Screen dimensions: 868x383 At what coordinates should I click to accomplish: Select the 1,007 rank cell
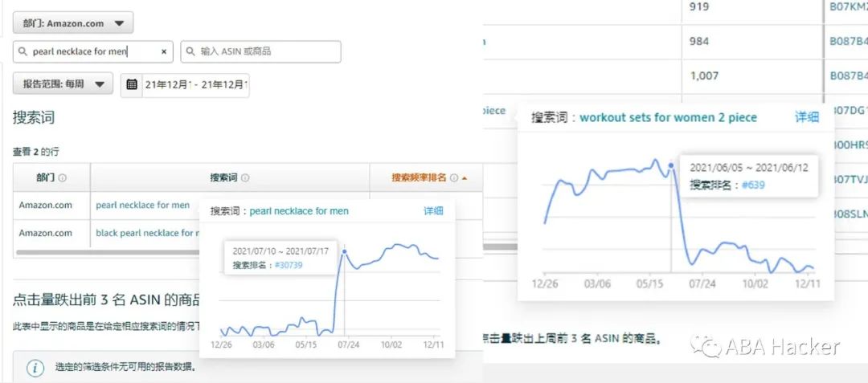click(x=704, y=75)
